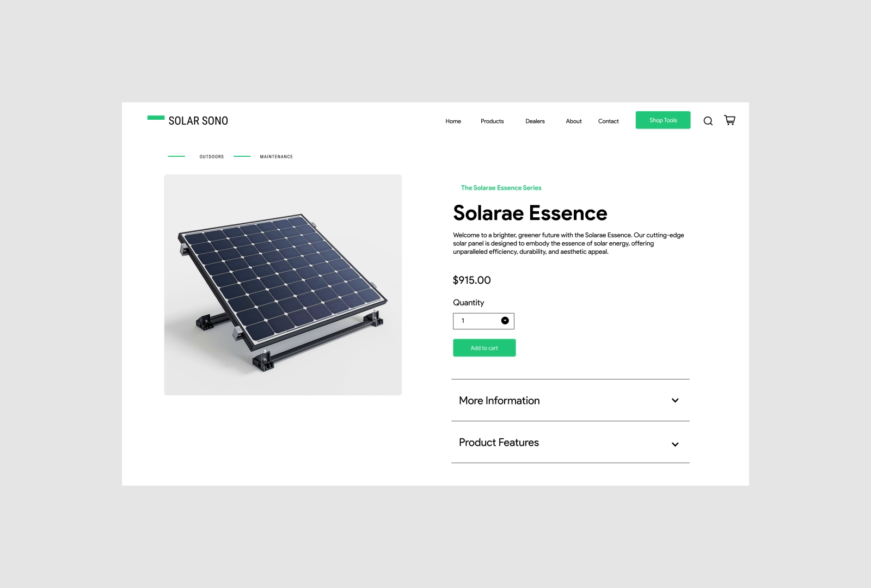
Task: Open the About page
Action: coord(573,121)
